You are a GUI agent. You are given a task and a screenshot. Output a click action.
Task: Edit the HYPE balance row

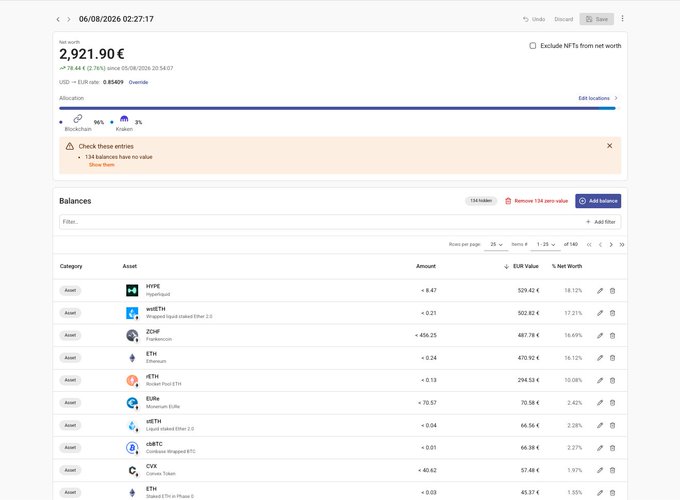pos(600,291)
